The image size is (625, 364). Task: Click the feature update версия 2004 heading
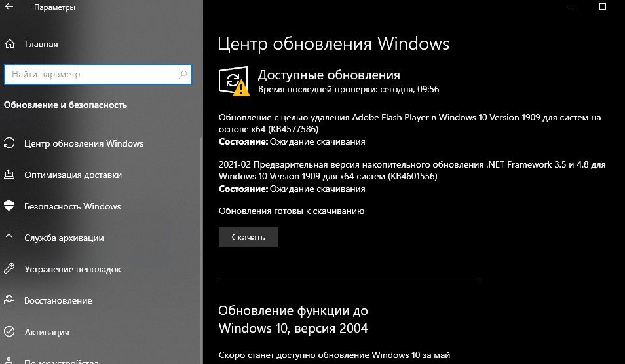pyautogui.click(x=293, y=319)
